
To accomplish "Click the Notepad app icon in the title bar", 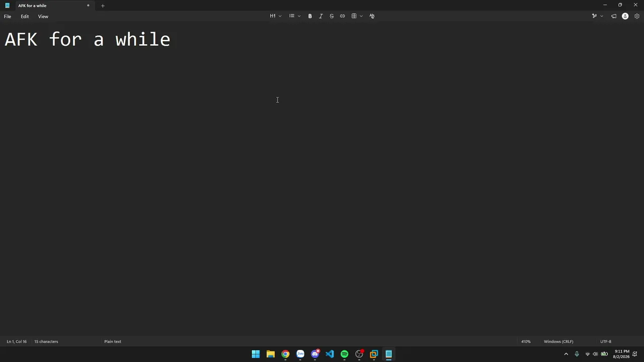I will (7, 6).
